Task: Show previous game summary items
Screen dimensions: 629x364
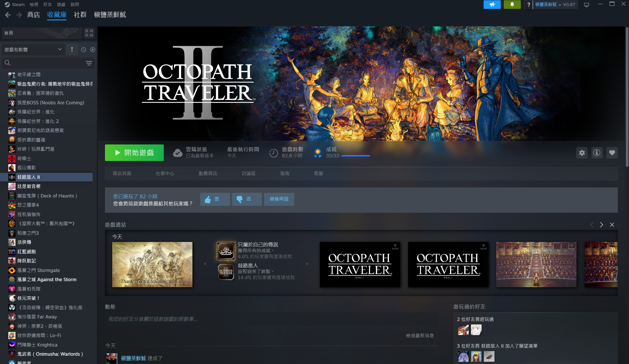Action: (x=592, y=225)
